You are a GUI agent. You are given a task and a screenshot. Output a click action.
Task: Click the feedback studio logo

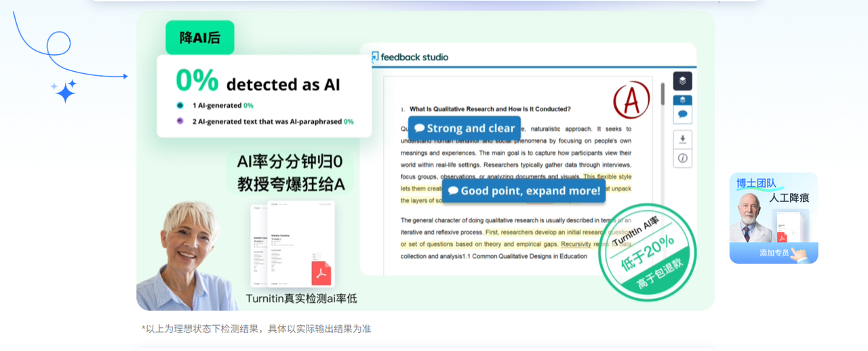410,57
